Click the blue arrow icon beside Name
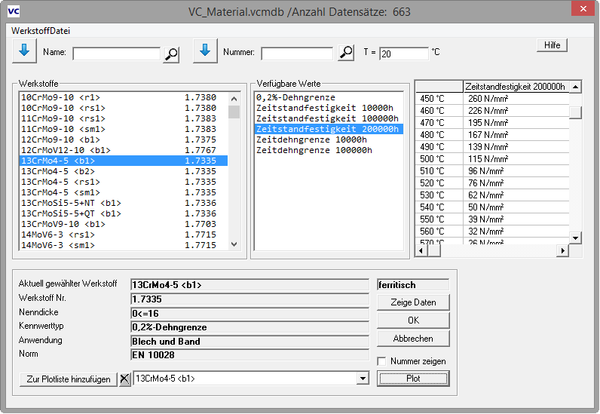Image resolution: width=600 pixels, height=414 pixels. tap(26, 51)
